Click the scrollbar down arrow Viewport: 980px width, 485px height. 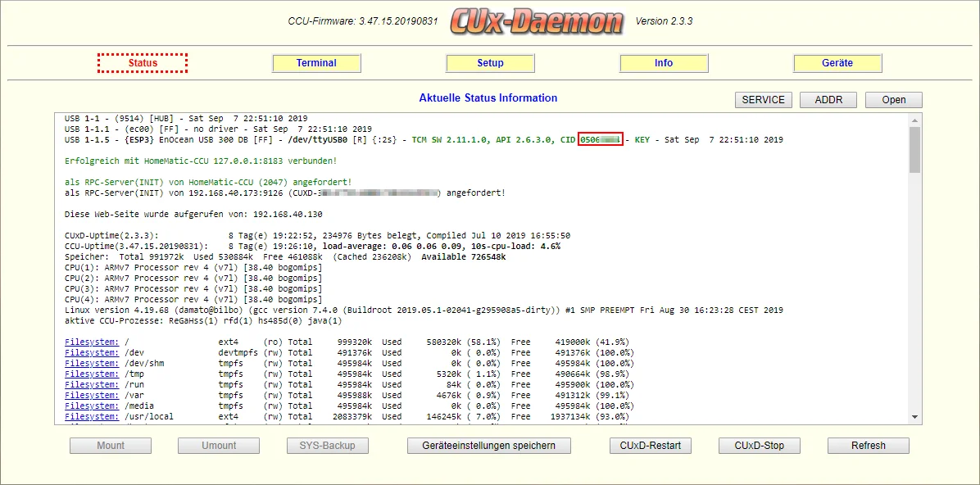[x=915, y=417]
